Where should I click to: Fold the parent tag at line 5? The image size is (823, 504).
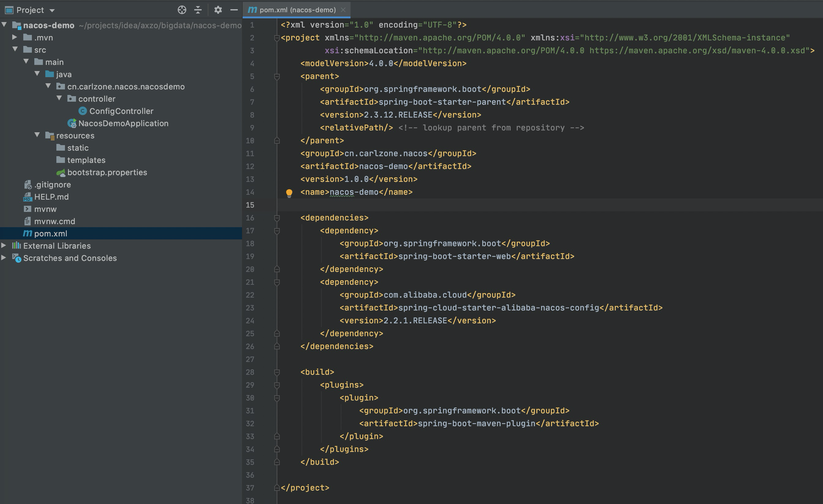(x=277, y=77)
